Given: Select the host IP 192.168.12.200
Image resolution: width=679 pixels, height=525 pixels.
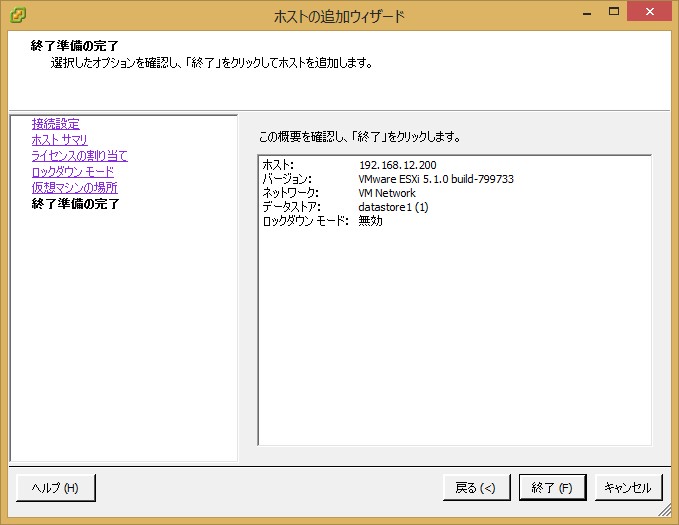Looking at the screenshot, I should tap(398, 165).
